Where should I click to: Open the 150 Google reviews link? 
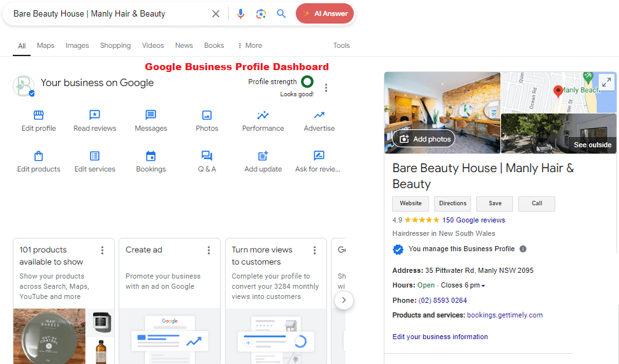coord(473,220)
